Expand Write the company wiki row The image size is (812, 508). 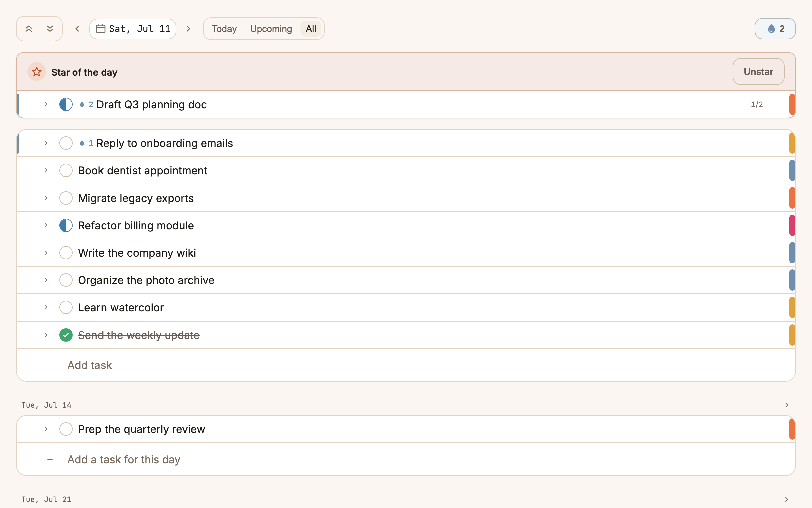46,253
